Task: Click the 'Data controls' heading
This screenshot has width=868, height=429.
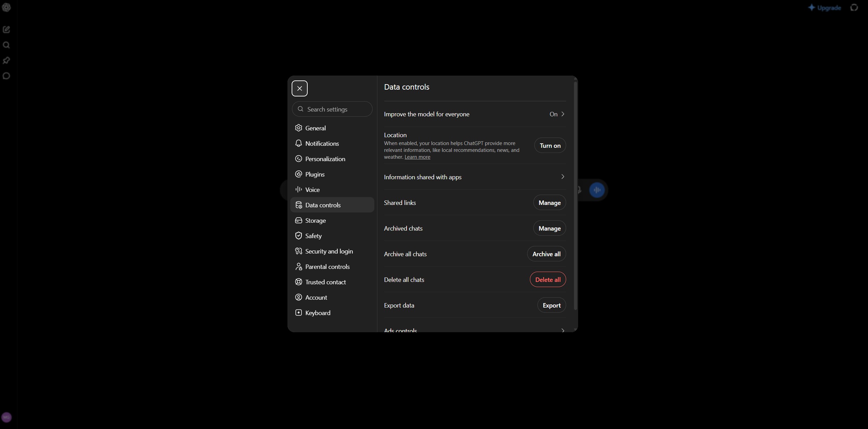Action: (406, 87)
